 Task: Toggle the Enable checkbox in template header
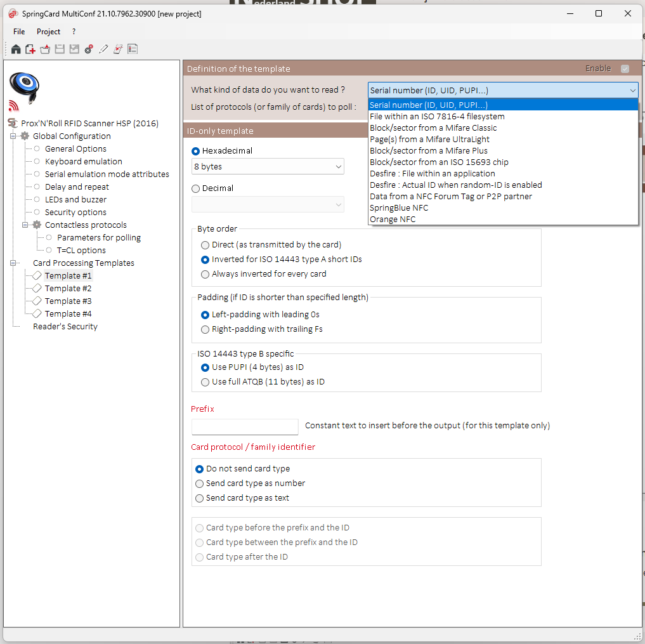click(x=625, y=69)
